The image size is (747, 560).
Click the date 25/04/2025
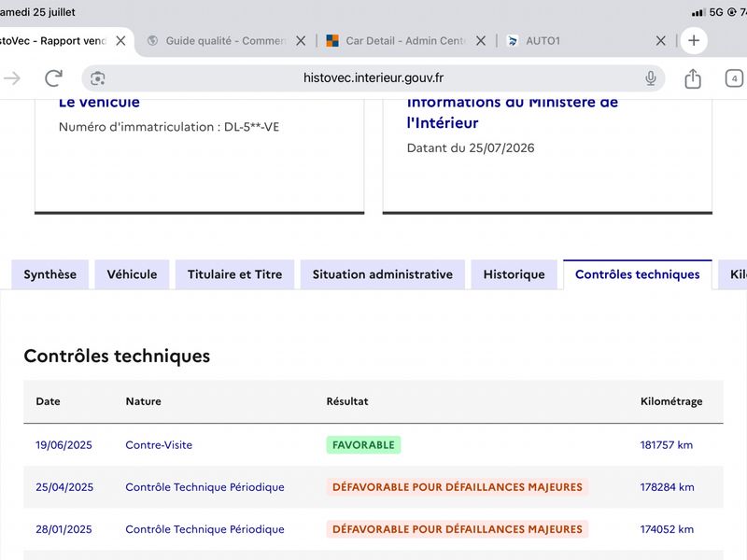pyautogui.click(x=64, y=487)
